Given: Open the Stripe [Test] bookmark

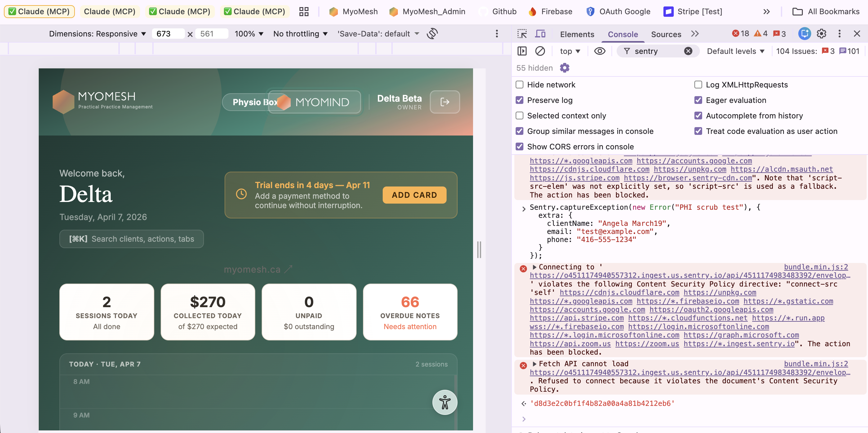Looking at the screenshot, I should 693,12.
